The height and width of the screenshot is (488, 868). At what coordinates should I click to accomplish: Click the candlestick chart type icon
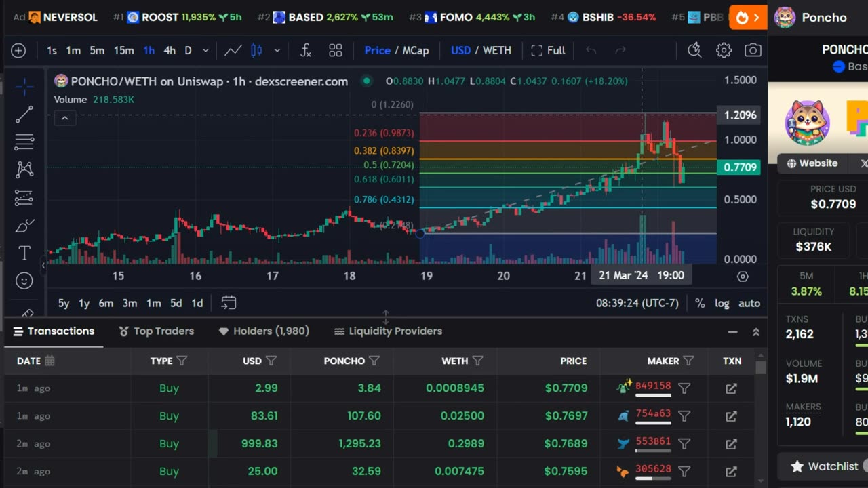[x=257, y=50]
